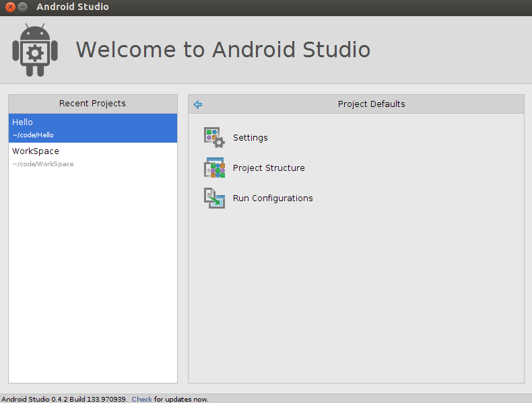Click the ~/code/Hello path text
Image resolution: width=532 pixels, height=403 pixels.
(x=33, y=135)
